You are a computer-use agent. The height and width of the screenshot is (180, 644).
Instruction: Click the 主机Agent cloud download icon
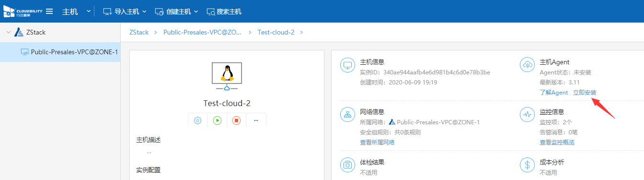527,65
